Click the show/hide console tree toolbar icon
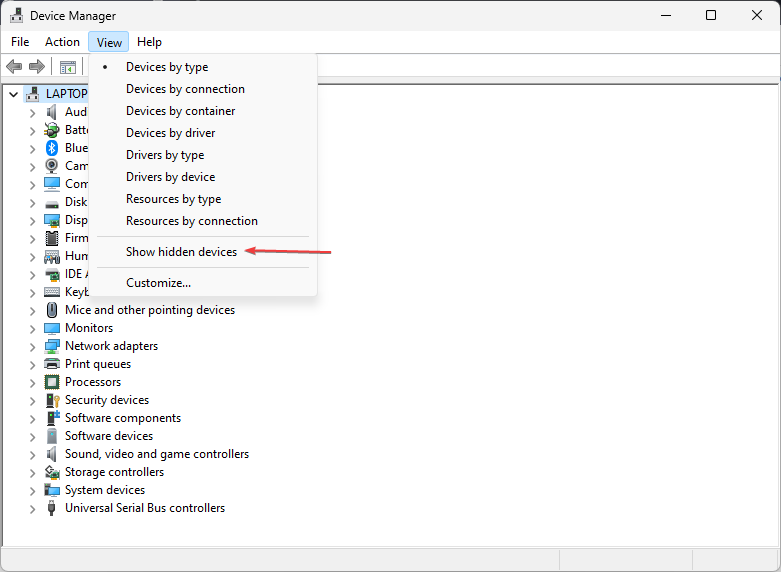Screen dimensions: 781x572 [68, 67]
